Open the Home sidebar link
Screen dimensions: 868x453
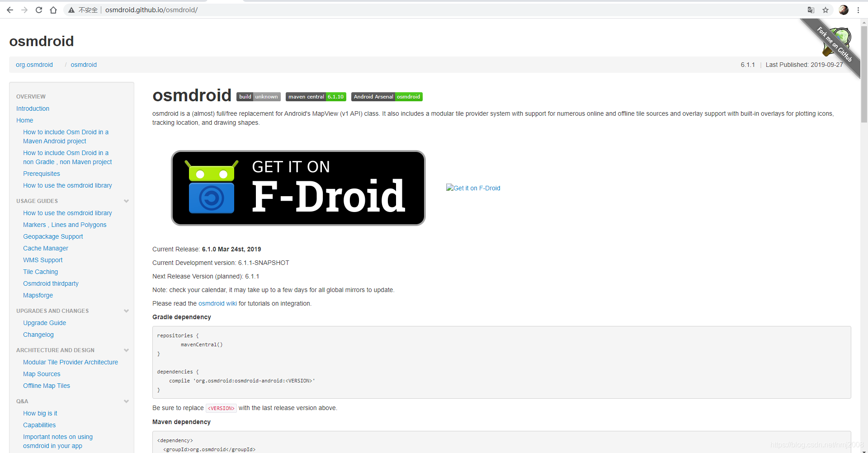click(x=25, y=120)
